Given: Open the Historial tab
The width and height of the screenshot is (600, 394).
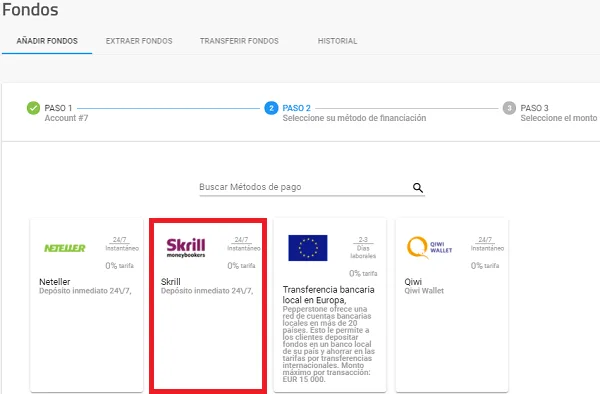Looking at the screenshot, I should coord(337,41).
